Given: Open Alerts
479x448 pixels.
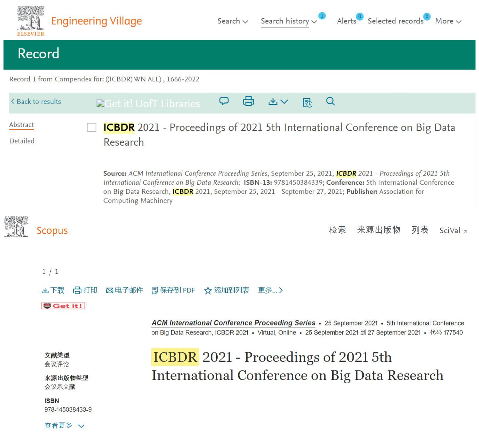Looking at the screenshot, I should tap(346, 21).
